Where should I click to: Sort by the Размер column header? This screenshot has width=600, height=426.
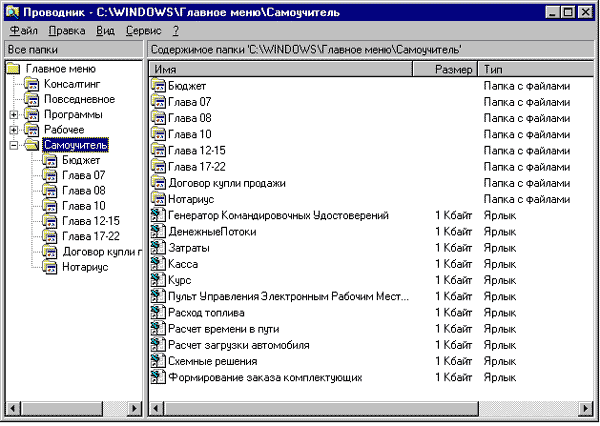pos(445,69)
